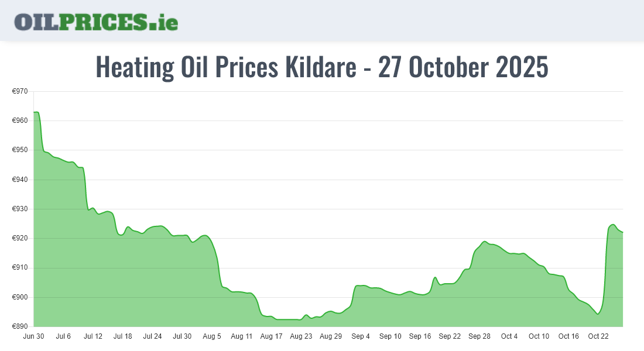Click the Sep 28 date label
Screen dimensions: 644x351
coord(479,336)
